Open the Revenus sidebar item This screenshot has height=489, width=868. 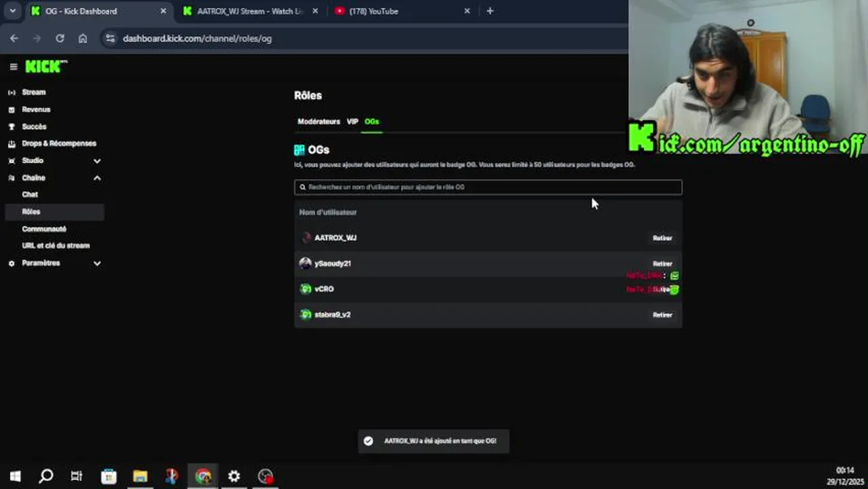point(36,109)
